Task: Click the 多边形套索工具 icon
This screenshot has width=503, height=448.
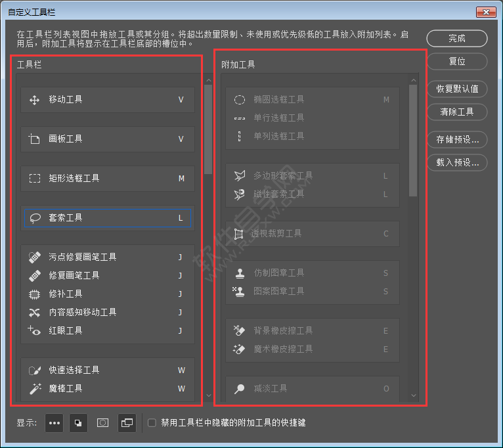Action: [240, 176]
